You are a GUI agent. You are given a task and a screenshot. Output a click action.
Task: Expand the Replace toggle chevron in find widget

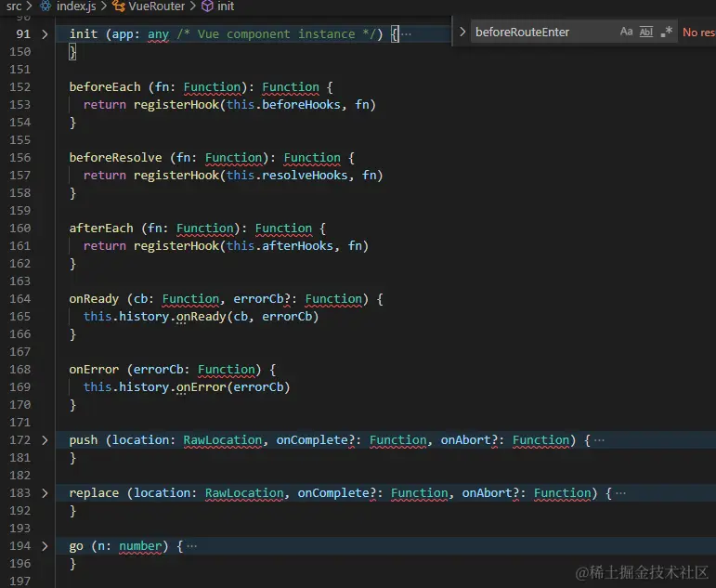(x=462, y=32)
